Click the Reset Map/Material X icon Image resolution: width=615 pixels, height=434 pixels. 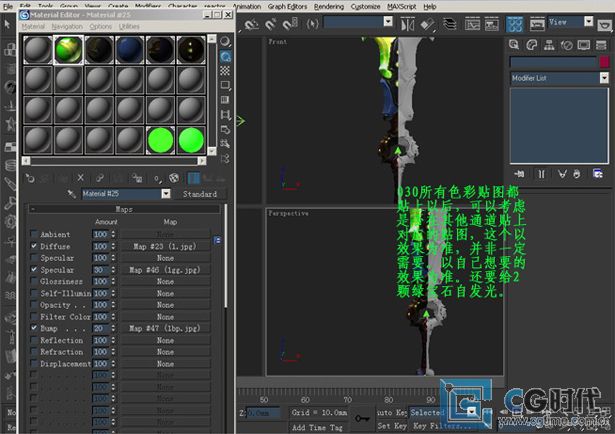tap(82, 178)
